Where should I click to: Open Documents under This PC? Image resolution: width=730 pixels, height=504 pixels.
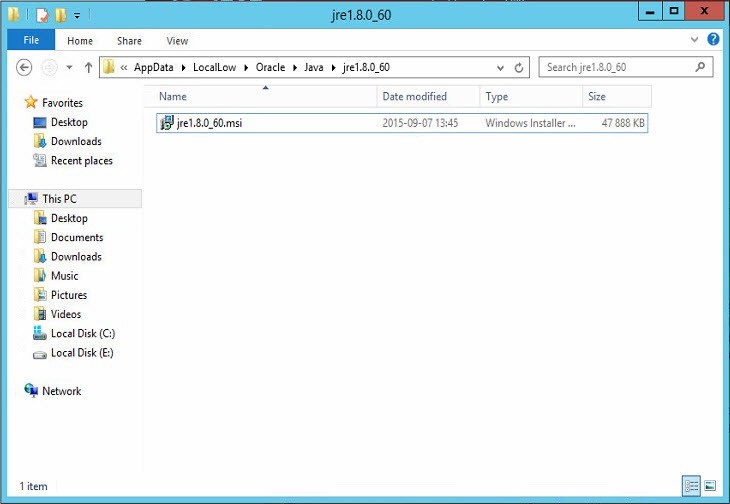point(77,238)
